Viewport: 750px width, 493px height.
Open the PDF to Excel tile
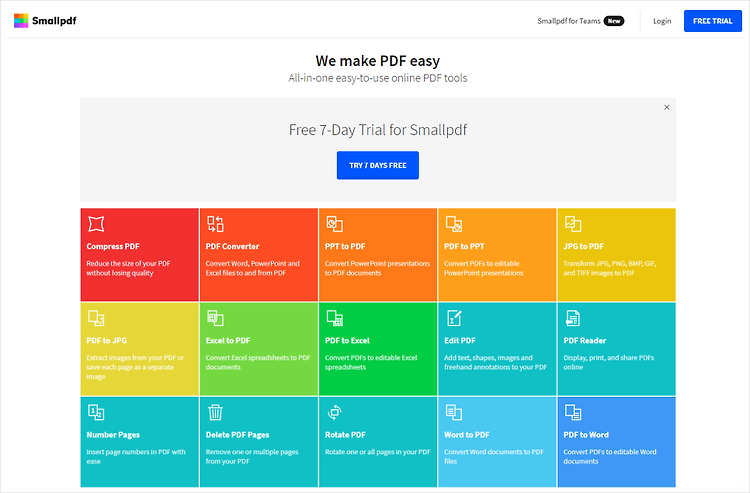click(x=378, y=349)
